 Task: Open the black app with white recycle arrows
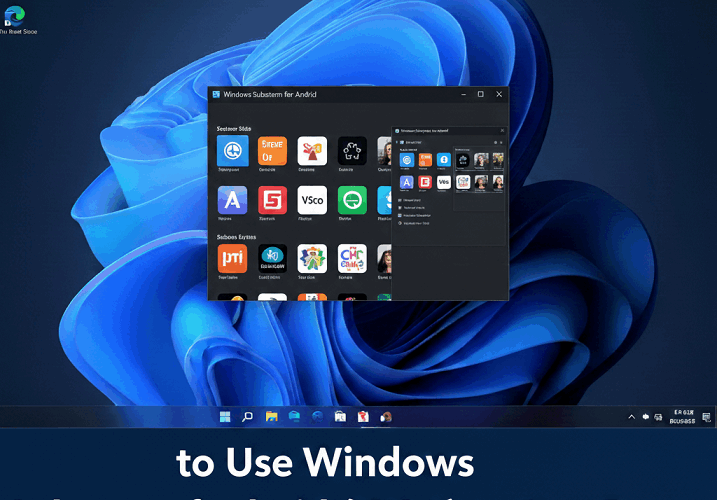(x=352, y=151)
